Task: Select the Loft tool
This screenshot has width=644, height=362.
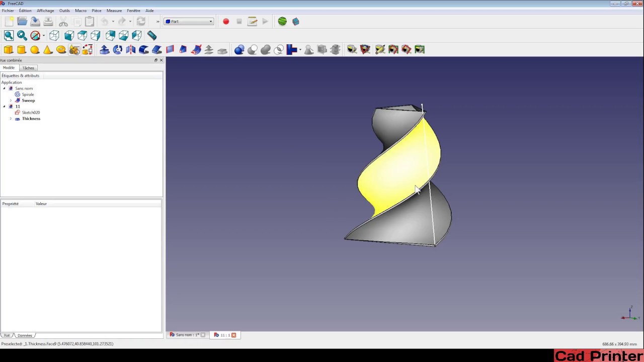Action: (x=183, y=49)
